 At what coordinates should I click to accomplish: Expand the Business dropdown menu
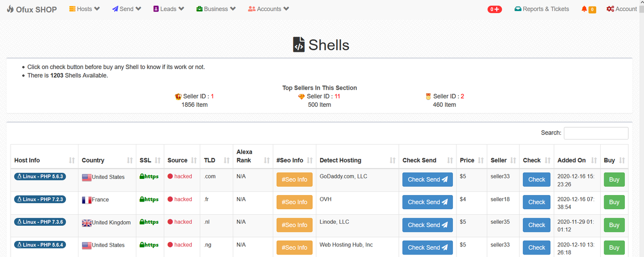pyautogui.click(x=216, y=9)
